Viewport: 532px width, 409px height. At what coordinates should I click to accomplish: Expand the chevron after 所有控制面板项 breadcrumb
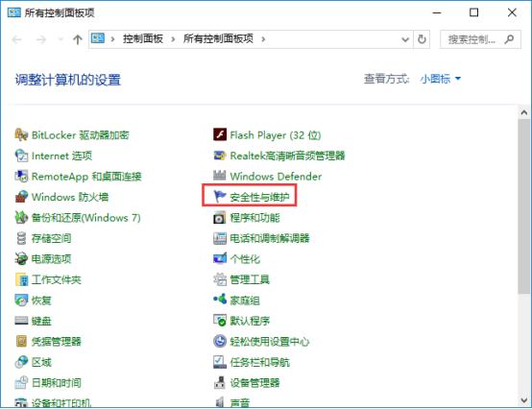point(263,39)
